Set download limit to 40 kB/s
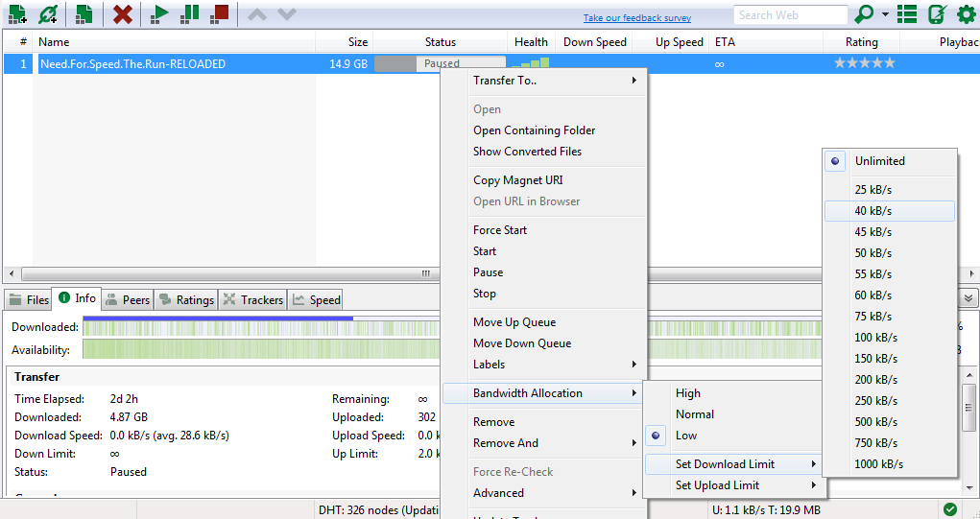 pyautogui.click(x=890, y=211)
